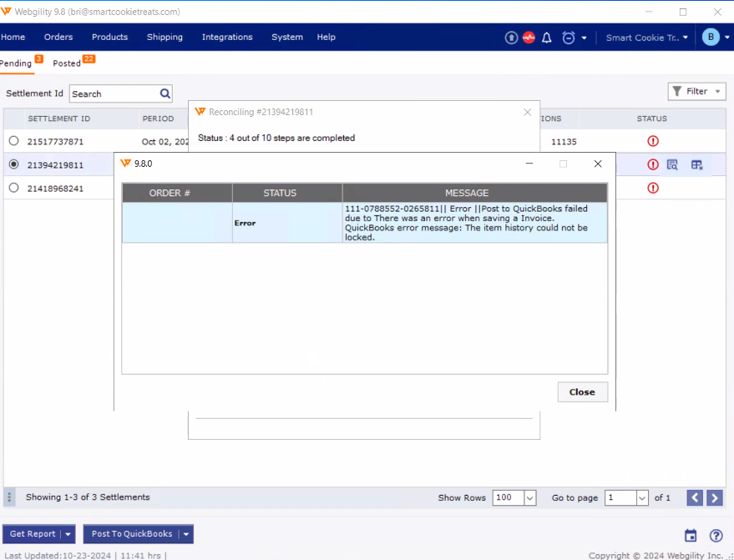Click delete table icon for settlement 21394219811

tap(696, 165)
